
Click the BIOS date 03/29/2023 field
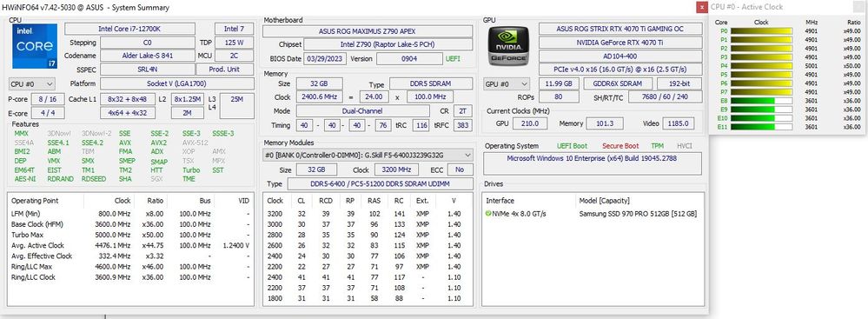point(325,59)
